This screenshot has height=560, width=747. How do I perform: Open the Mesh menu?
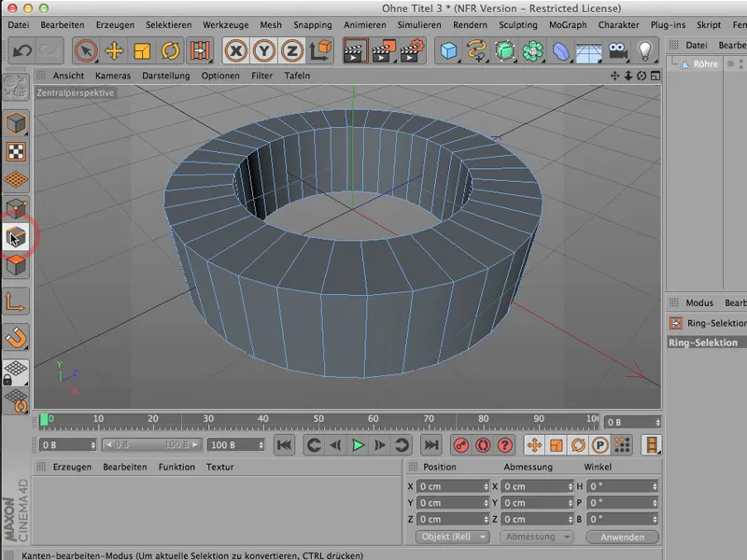[x=271, y=25]
